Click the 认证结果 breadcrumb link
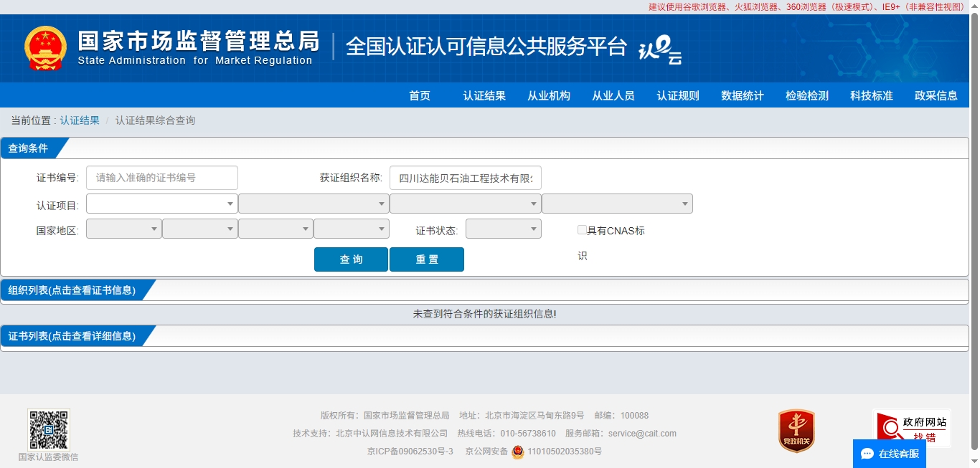 coord(80,120)
